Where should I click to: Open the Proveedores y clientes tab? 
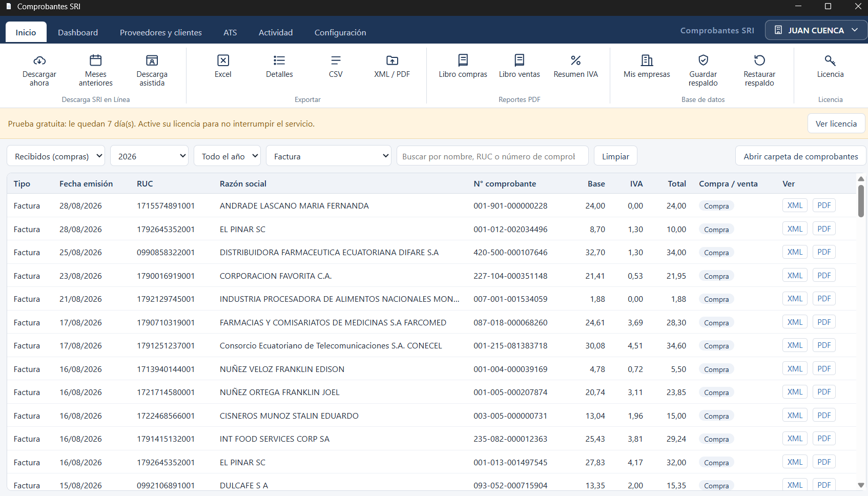160,32
